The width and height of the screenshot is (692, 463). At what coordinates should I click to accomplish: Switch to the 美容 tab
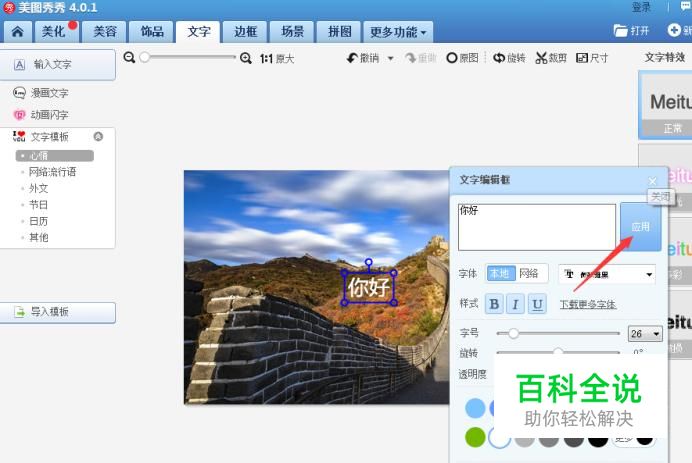point(105,32)
